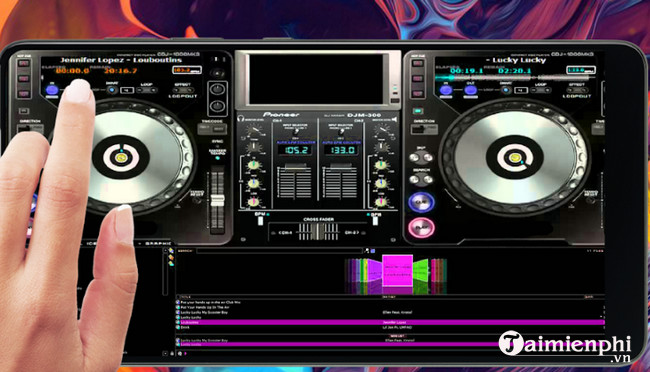This screenshot has width=650, height=372.
Task: Click the pitch slider on left deck
Action: [x=217, y=201]
